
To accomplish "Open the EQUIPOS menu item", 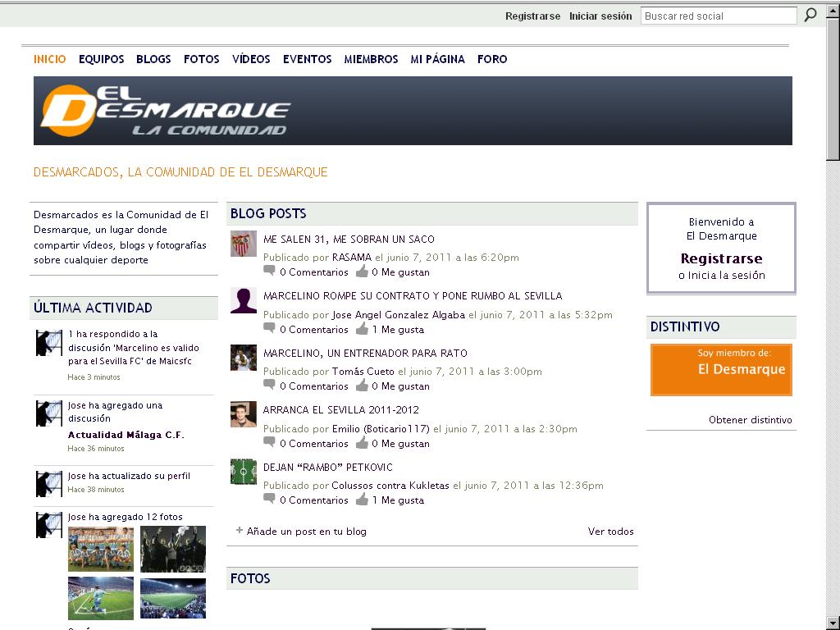I will coord(101,59).
